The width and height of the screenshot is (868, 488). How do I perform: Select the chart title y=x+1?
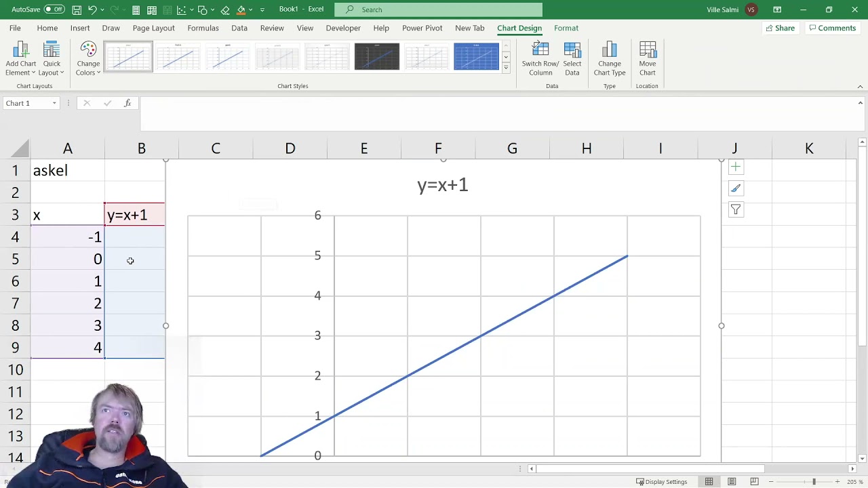point(443,185)
